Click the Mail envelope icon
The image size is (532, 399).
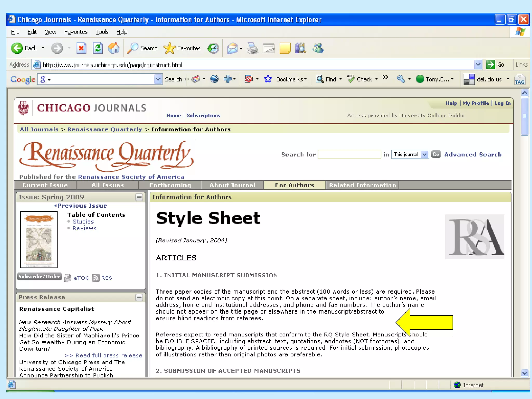pos(232,48)
